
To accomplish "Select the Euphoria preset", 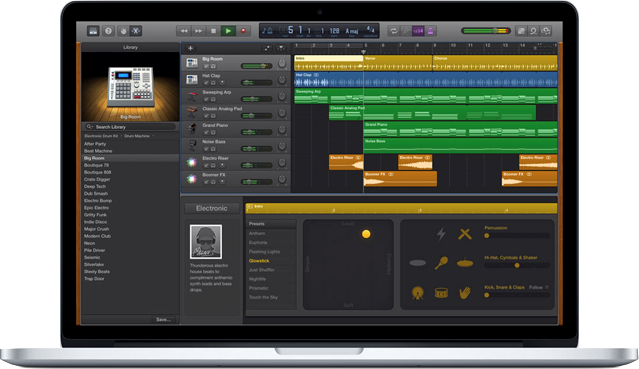I will (258, 242).
